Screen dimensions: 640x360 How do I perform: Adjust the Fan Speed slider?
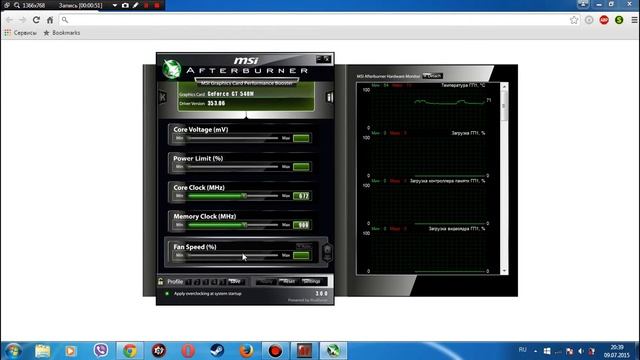pyautogui.click(x=232, y=256)
